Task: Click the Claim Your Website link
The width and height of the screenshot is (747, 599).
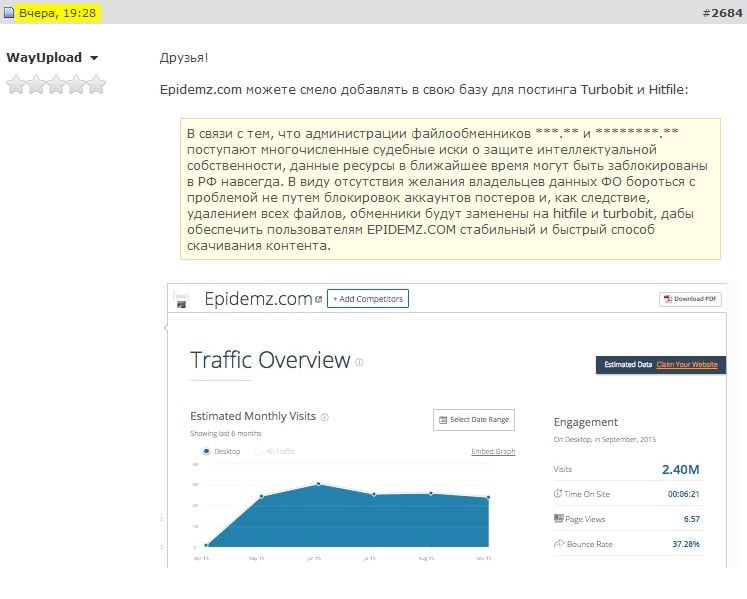Action: pyautogui.click(x=687, y=365)
